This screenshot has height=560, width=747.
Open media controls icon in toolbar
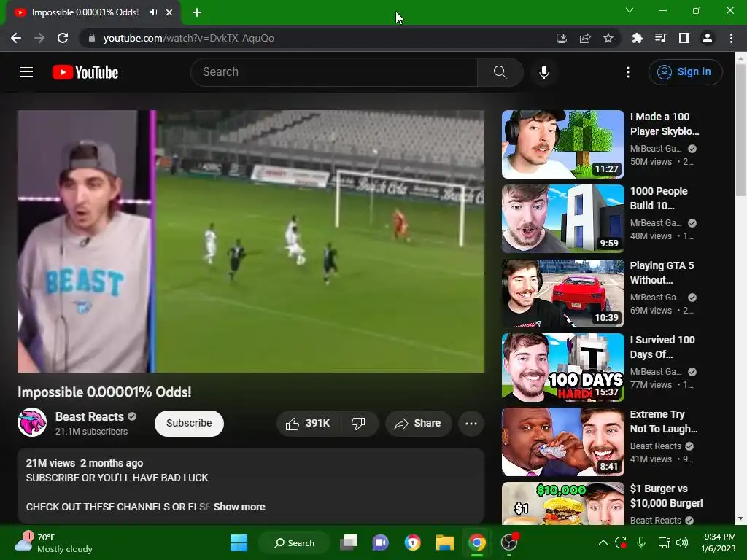pos(660,38)
